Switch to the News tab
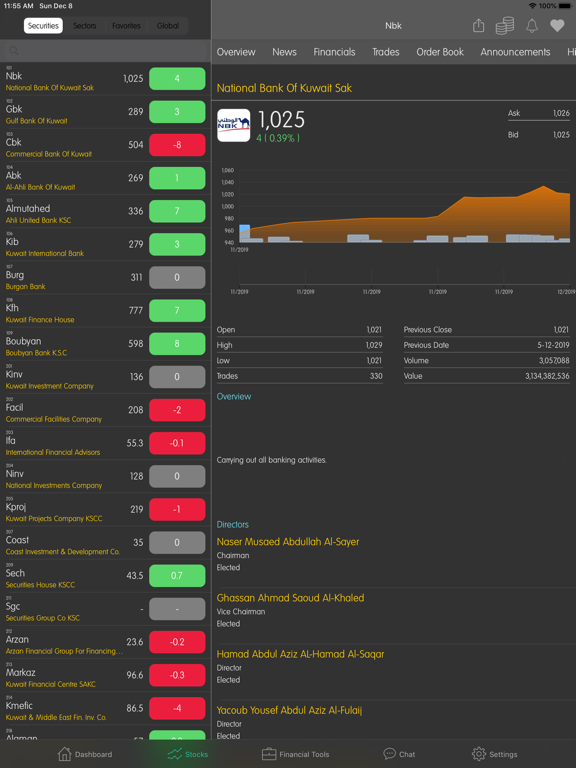This screenshot has width=576, height=768. 285,52
